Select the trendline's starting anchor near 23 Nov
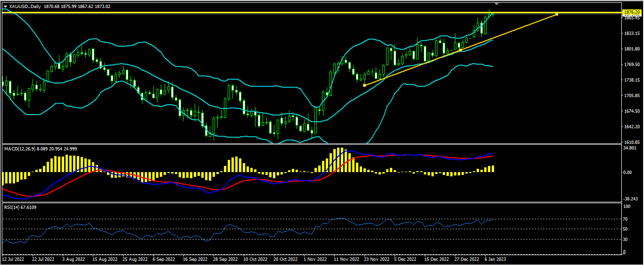The image size is (644, 265). [x=364, y=85]
